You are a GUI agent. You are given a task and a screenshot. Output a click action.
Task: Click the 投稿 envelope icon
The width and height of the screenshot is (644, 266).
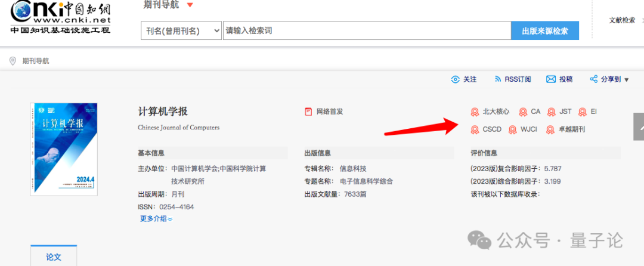click(551, 79)
